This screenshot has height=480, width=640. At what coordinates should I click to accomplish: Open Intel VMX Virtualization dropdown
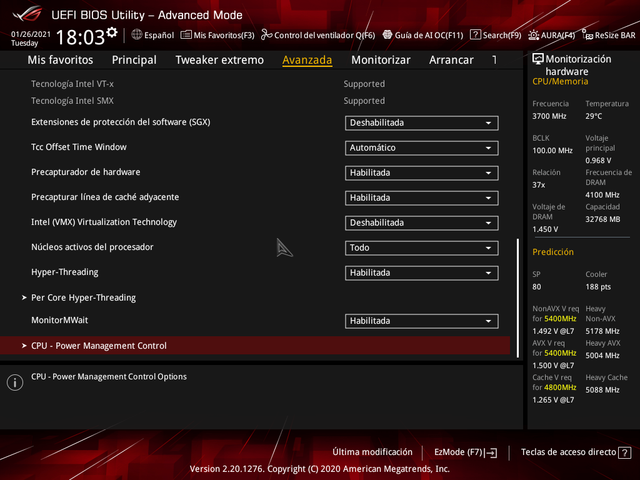422,223
